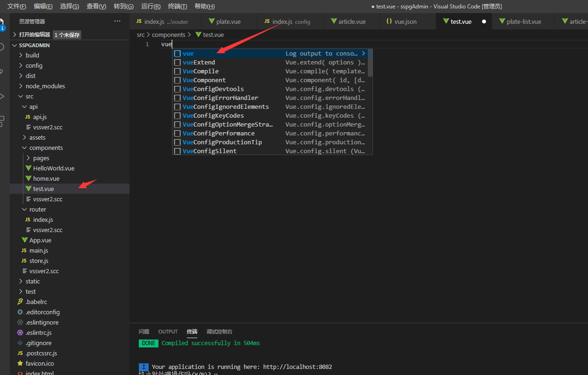This screenshot has height=375, width=588.
Task: Open the Run and Debug view icon
Action: [2, 96]
